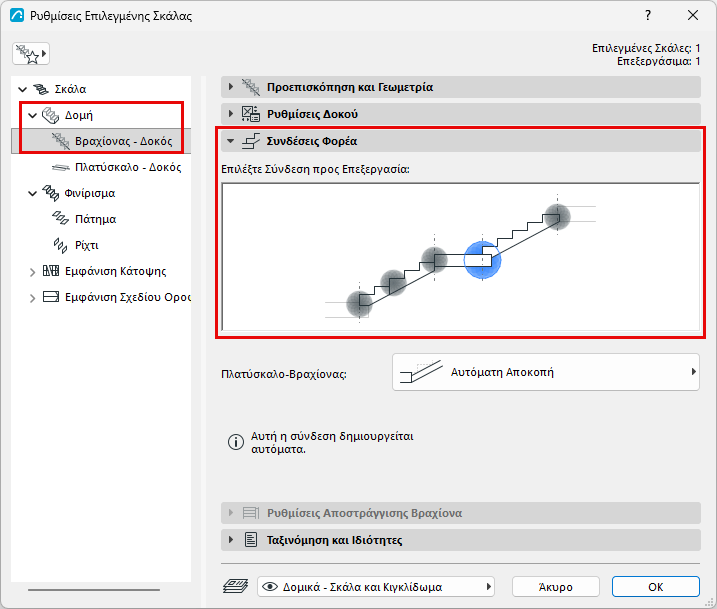The image size is (717, 609).
Task: Confirm with the OK button
Action: click(656, 587)
